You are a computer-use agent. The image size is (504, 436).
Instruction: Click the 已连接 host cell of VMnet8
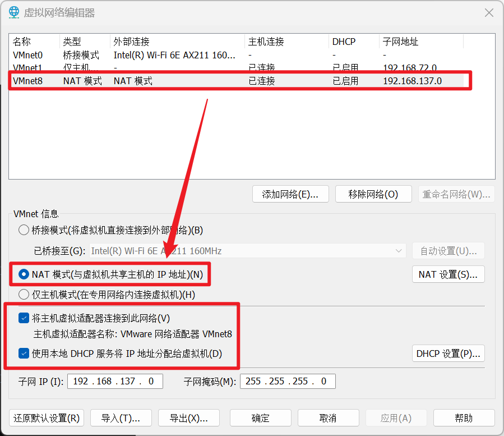(x=262, y=81)
